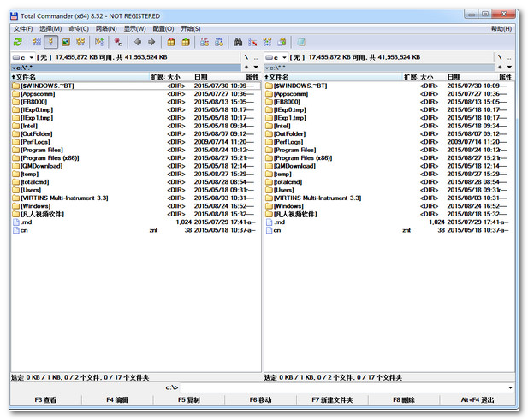Click right panel parent directory '..' button
This screenshot has height=420, width=528.
coord(509,57)
